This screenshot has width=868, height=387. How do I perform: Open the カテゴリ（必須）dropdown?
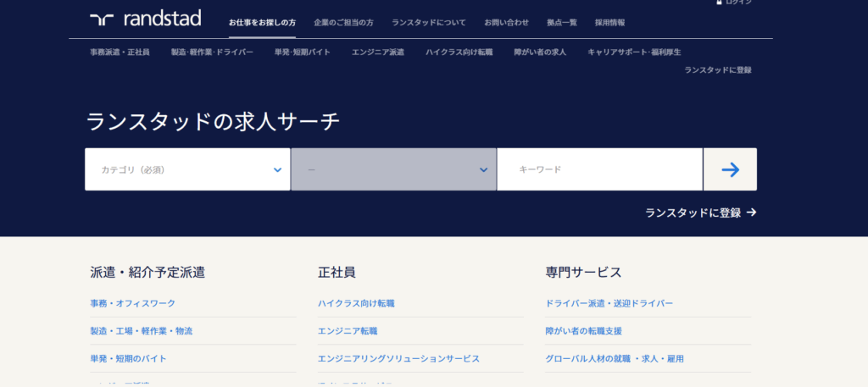(x=187, y=169)
